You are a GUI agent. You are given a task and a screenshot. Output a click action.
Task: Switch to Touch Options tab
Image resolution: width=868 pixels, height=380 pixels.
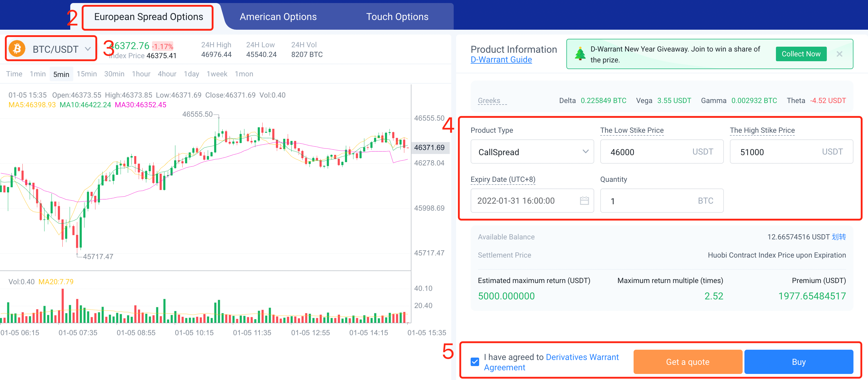point(397,17)
